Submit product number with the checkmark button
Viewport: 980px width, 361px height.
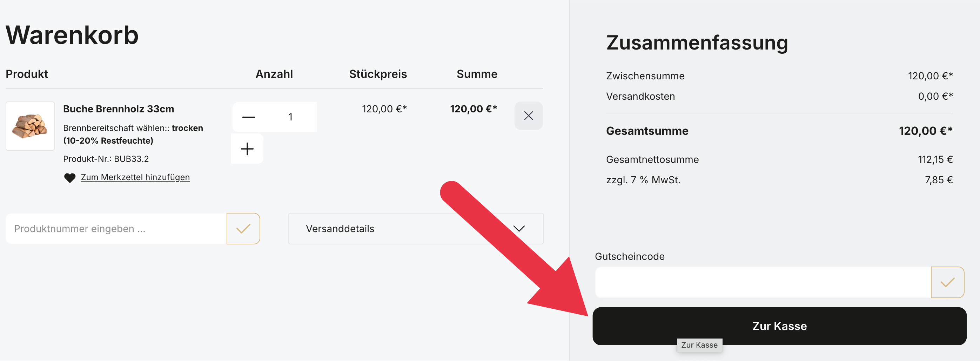point(243,229)
